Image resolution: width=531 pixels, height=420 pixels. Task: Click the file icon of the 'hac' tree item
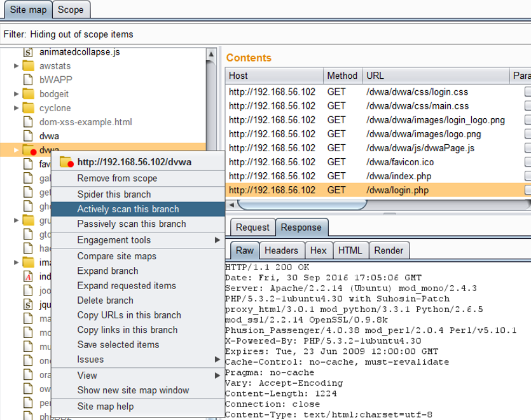[28, 248]
